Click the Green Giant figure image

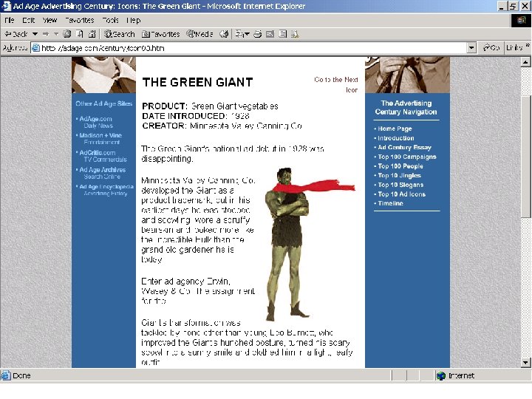310,244
